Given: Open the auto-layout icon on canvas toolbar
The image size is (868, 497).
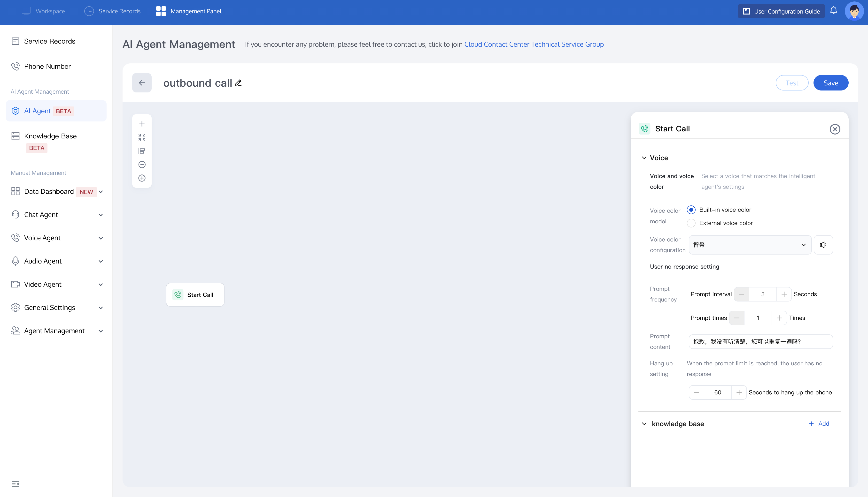Looking at the screenshot, I should click(x=142, y=151).
